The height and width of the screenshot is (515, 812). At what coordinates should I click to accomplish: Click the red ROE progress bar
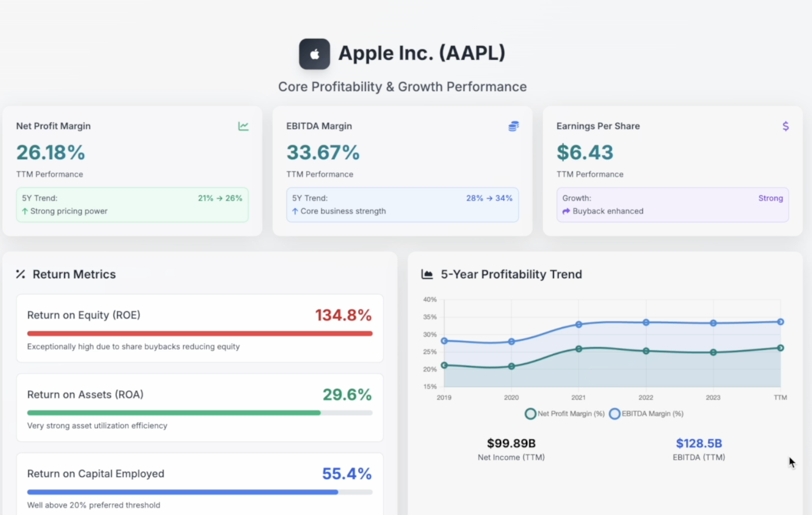pos(200,334)
